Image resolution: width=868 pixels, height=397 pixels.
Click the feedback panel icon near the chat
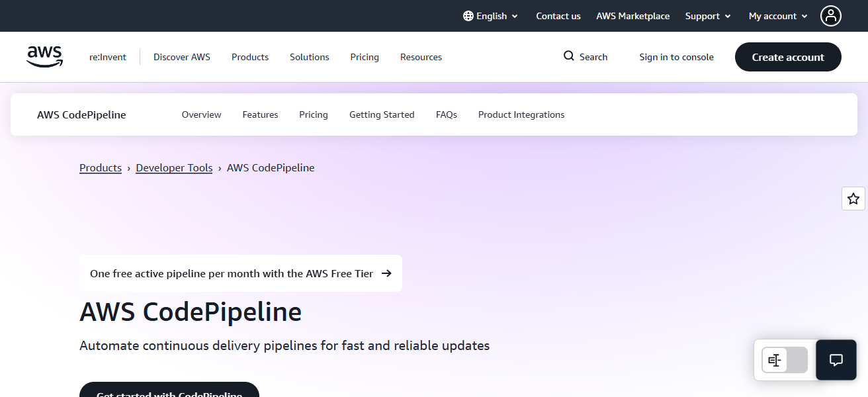click(774, 359)
